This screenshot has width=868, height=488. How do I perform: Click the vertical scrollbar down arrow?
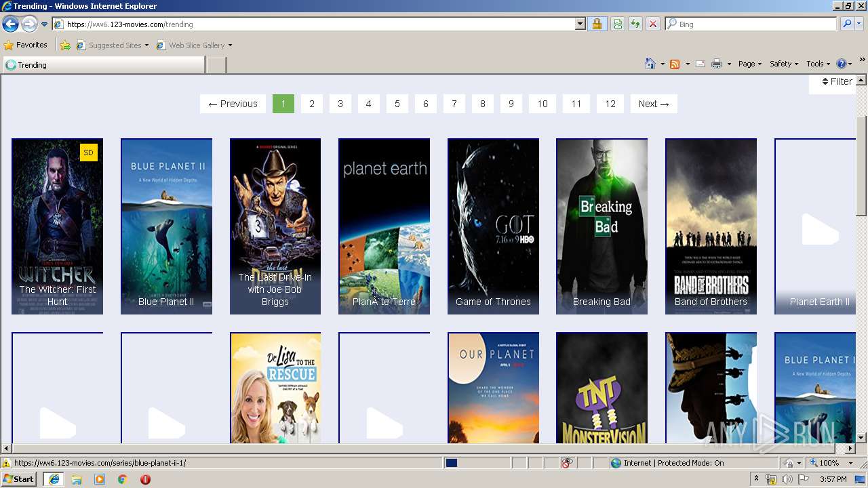tap(861, 438)
